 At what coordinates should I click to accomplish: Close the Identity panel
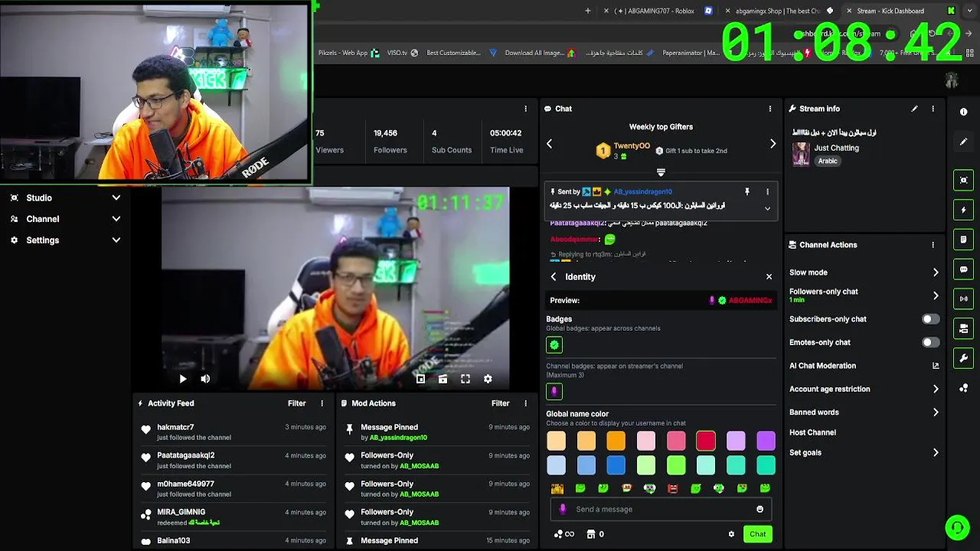coord(769,277)
